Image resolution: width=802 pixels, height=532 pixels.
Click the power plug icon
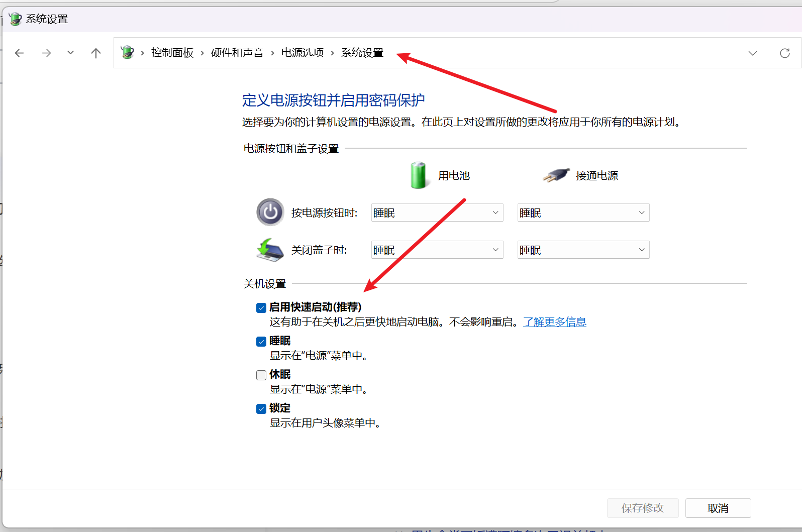coord(556,175)
